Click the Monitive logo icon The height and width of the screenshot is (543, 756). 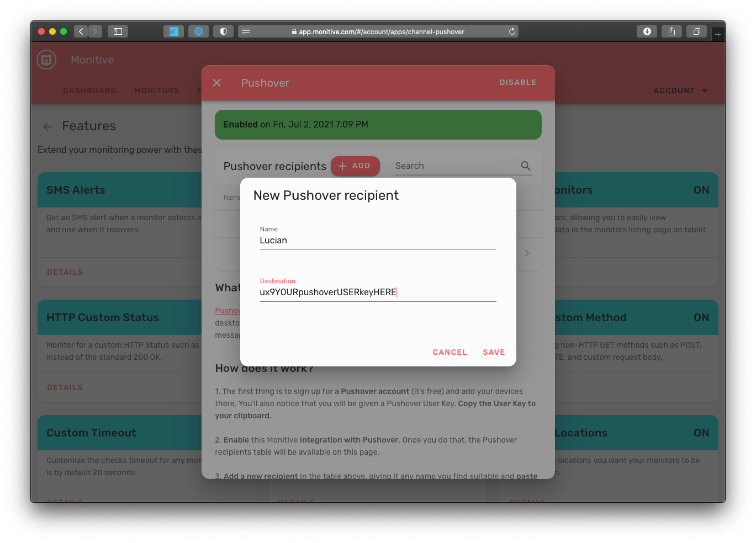46,60
